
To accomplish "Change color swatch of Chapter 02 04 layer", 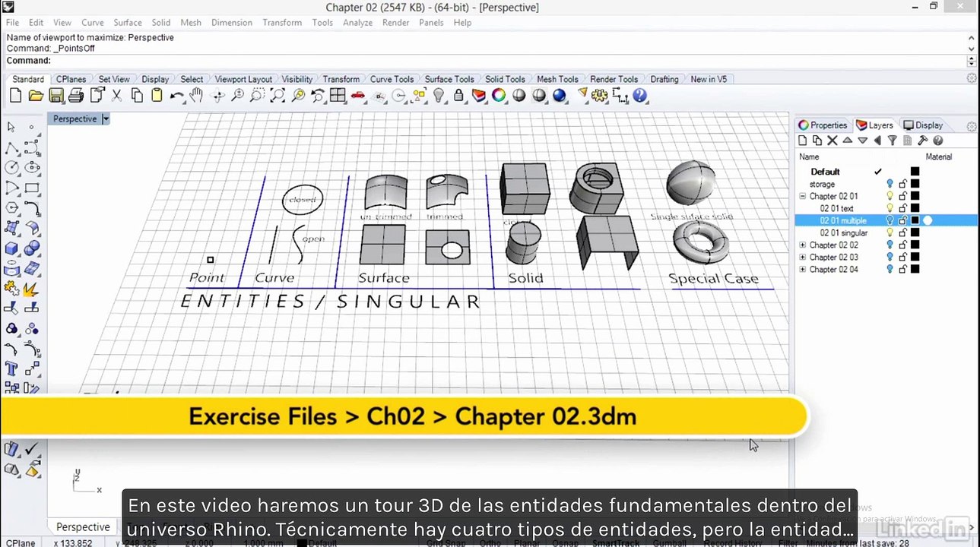I will pos(915,269).
